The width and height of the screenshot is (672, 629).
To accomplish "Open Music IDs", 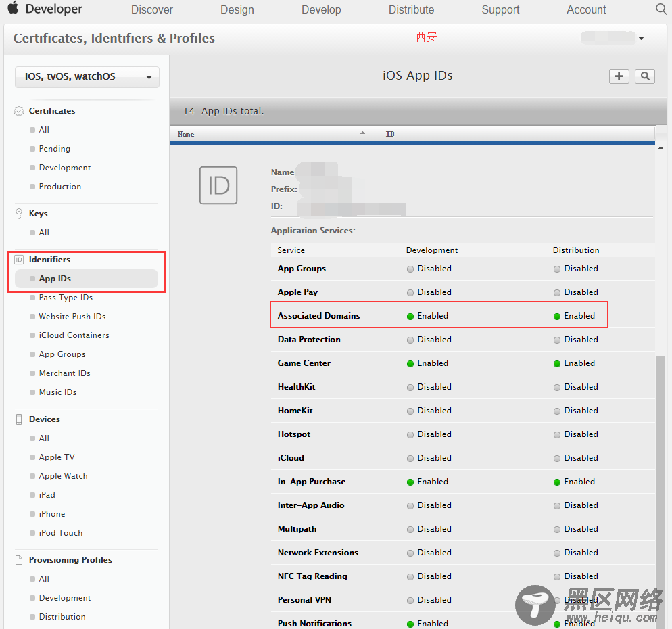I will [57, 392].
